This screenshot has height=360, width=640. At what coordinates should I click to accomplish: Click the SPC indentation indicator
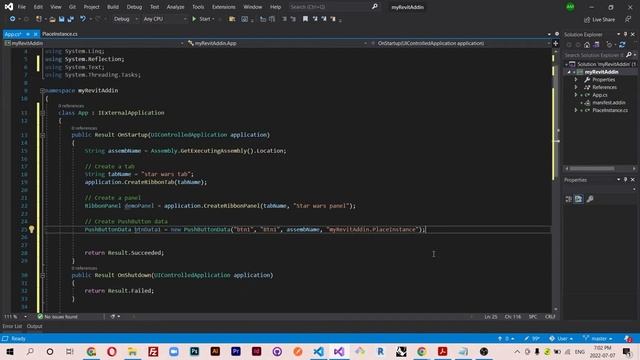point(533,317)
